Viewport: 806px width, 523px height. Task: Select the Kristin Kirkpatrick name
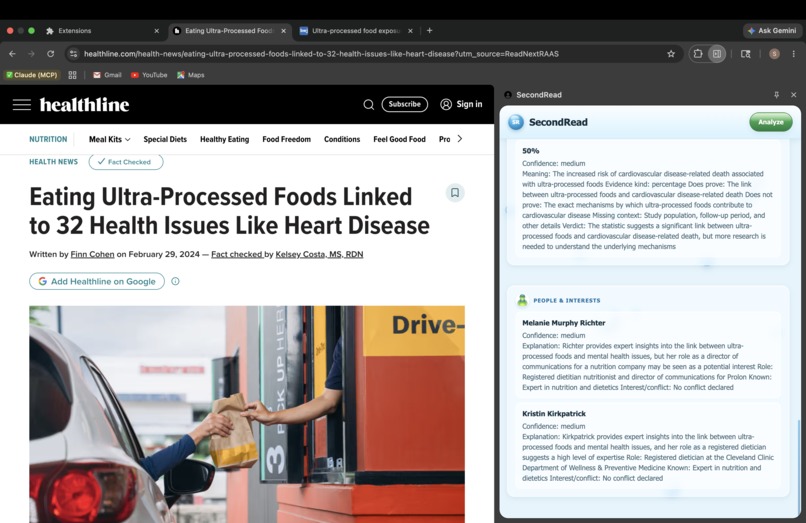[x=554, y=413]
